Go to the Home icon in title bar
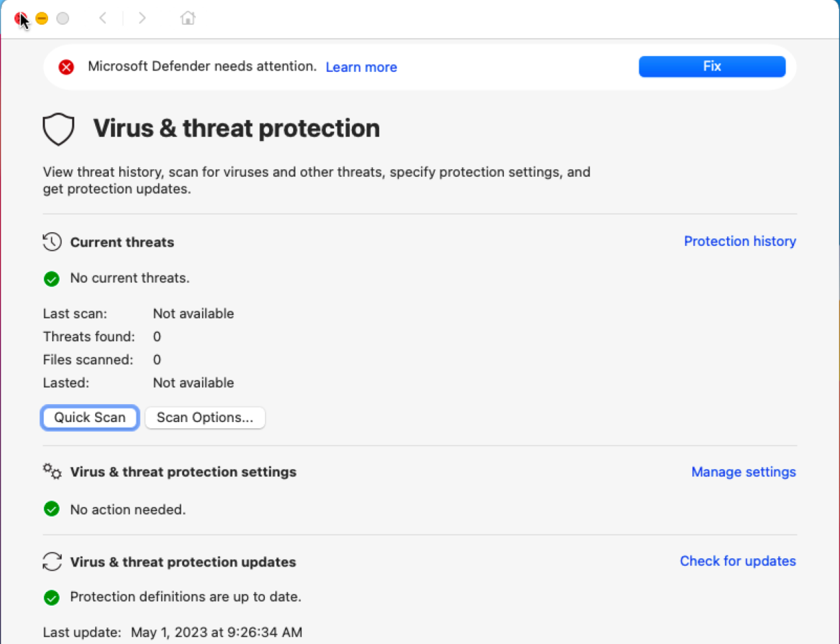The image size is (840, 644). point(188,18)
